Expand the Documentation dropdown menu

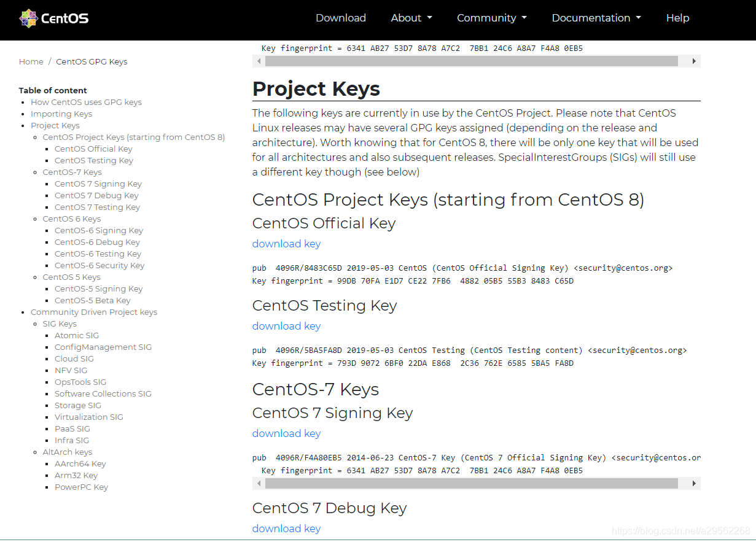596,18
